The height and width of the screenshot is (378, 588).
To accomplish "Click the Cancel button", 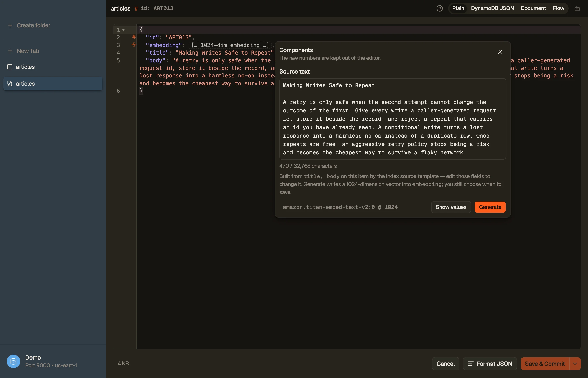I will pos(445,364).
